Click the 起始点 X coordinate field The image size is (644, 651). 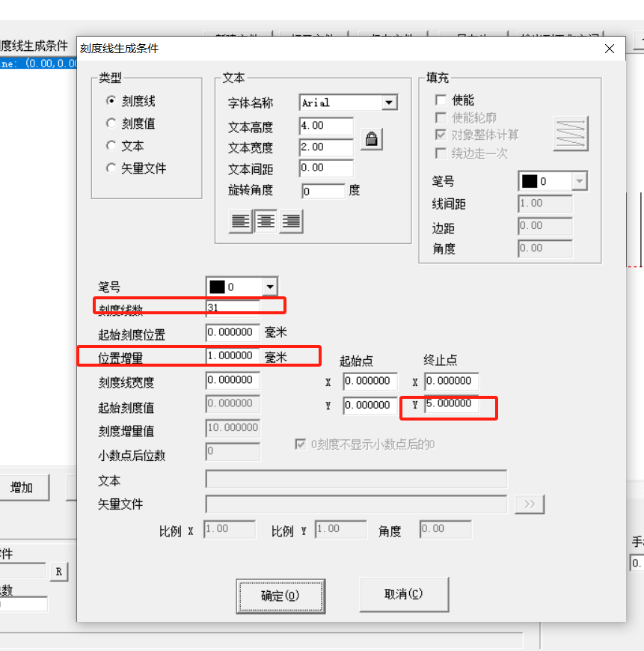pos(370,381)
